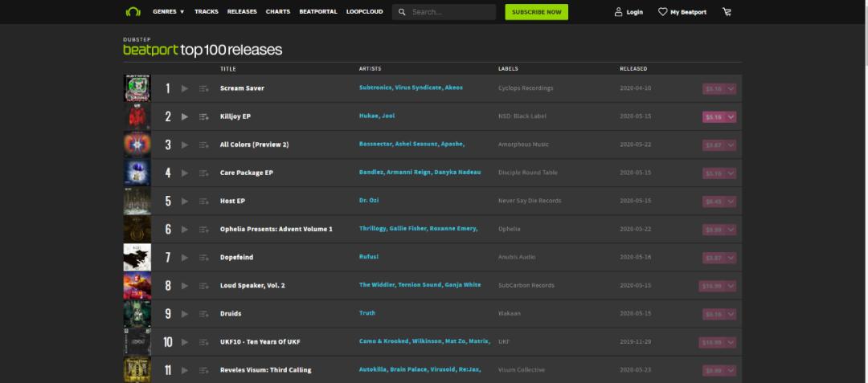The height and width of the screenshot is (383, 868).
Task: Open price dropdown arrow for All Colors
Action: click(x=731, y=145)
